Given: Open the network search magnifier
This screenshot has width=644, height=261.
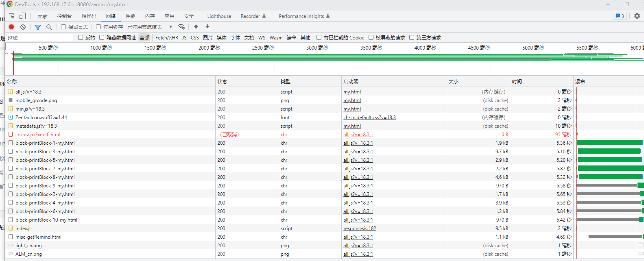Looking at the screenshot, I should tap(49, 27).
